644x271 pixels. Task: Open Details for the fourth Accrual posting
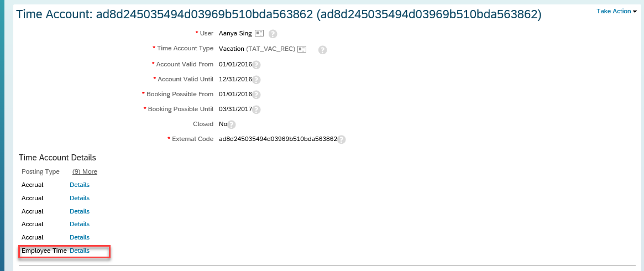pos(80,224)
